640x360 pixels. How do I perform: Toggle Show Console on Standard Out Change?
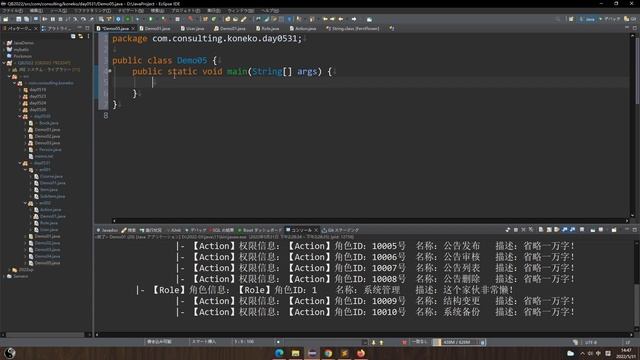click(565, 230)
